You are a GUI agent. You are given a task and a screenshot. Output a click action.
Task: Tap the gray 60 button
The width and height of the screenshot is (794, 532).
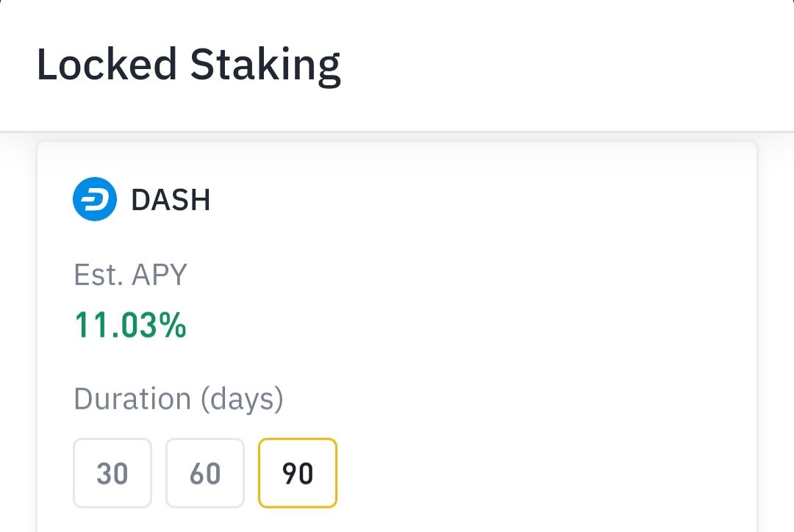point(205,472)
